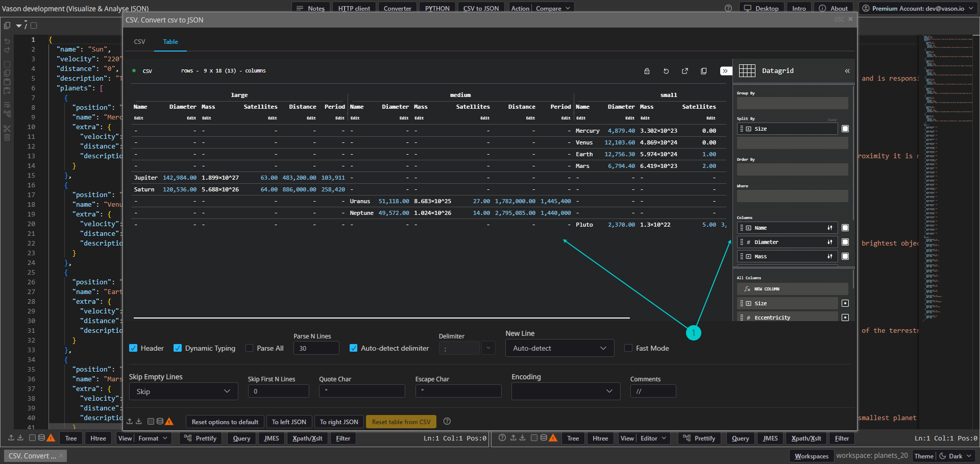
Task: Click the undo icon in left sidebar
Action: [x=7, y=40]
